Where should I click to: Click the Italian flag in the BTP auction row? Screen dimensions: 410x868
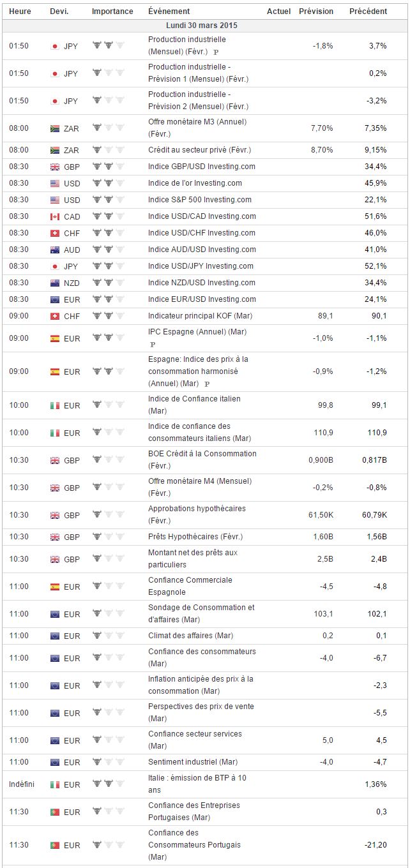(x=55, y=784)
